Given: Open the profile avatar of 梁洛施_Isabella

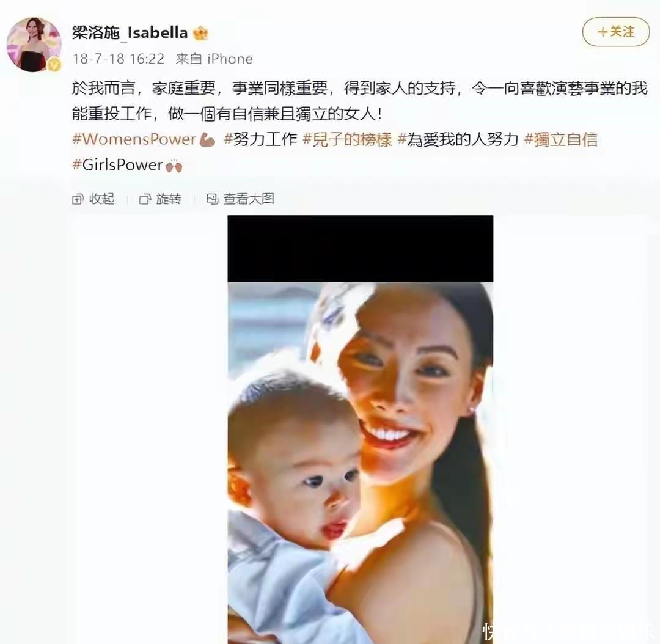Looking at the screenshot, I should 34,45.
